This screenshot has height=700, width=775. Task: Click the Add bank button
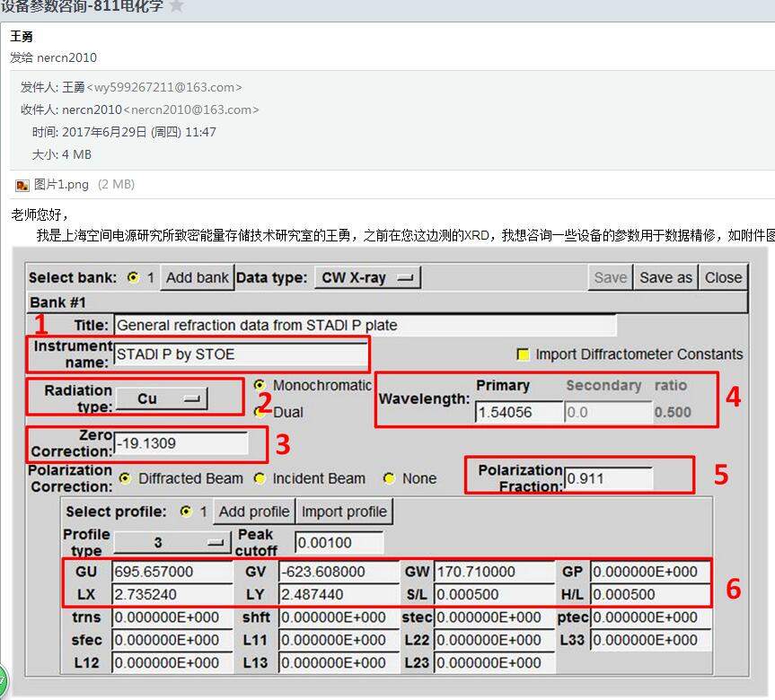pos(198,277)
